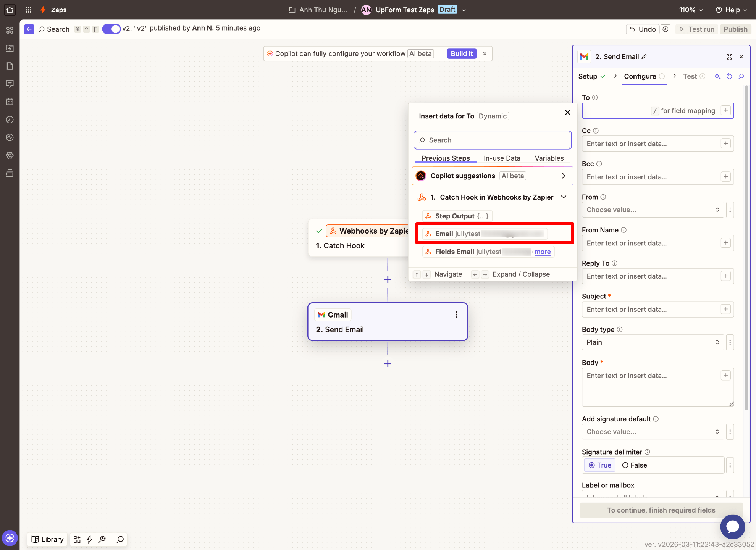Add step between Catch Hook and Gmail

pyautogui.click(x=388, y=280)
